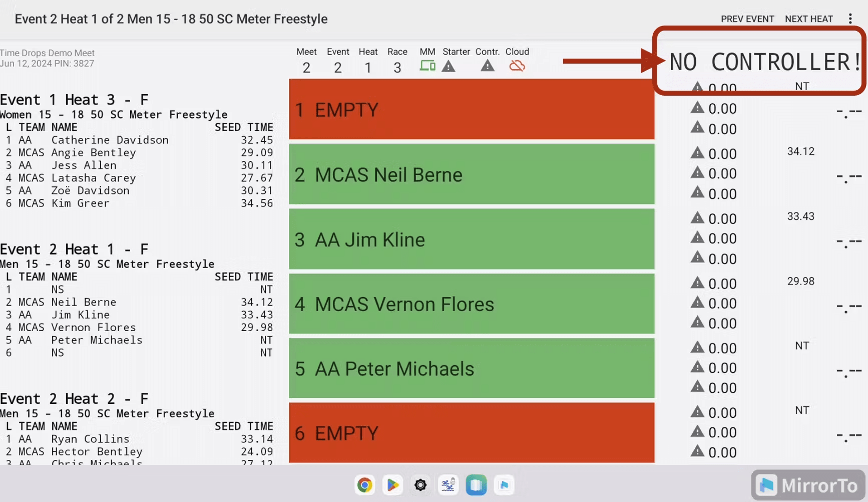
Task: Select lane 2 MCAS Neil Berne bar
Action: (x=472, y=174)
